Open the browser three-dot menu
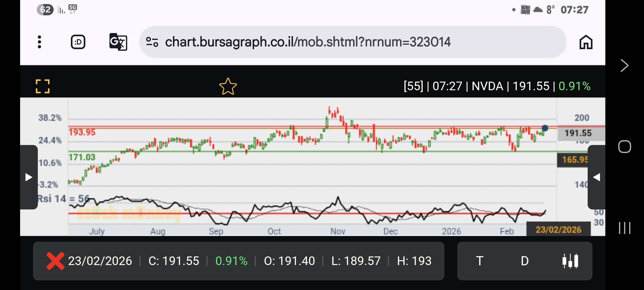 (x=39, y=42)
